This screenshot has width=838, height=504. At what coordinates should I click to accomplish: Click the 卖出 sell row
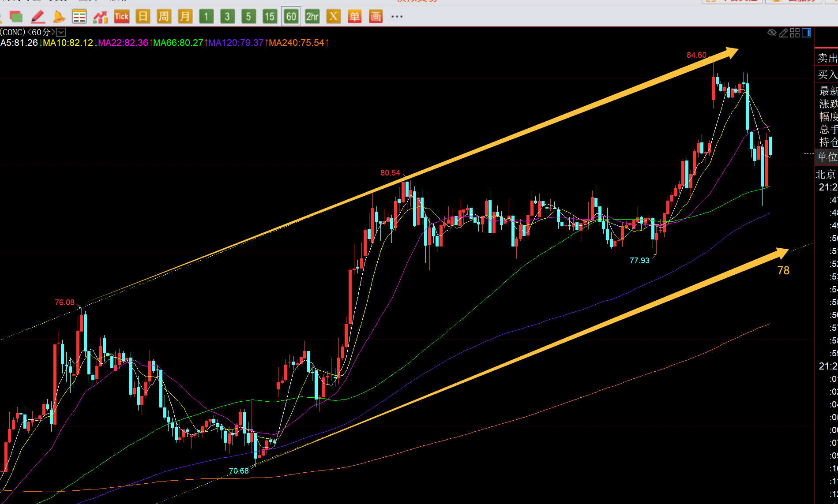826,58
